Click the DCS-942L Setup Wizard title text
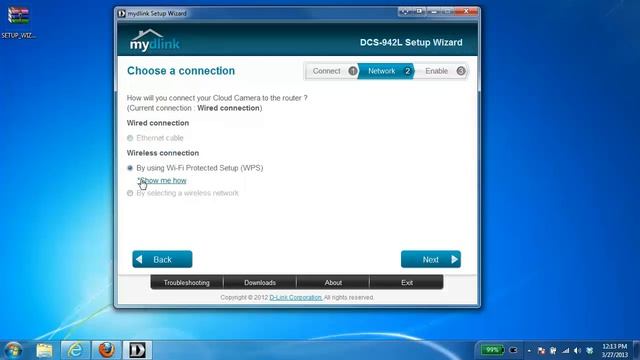640x360 pixels. pyautogui.click(x=411, y=42)
